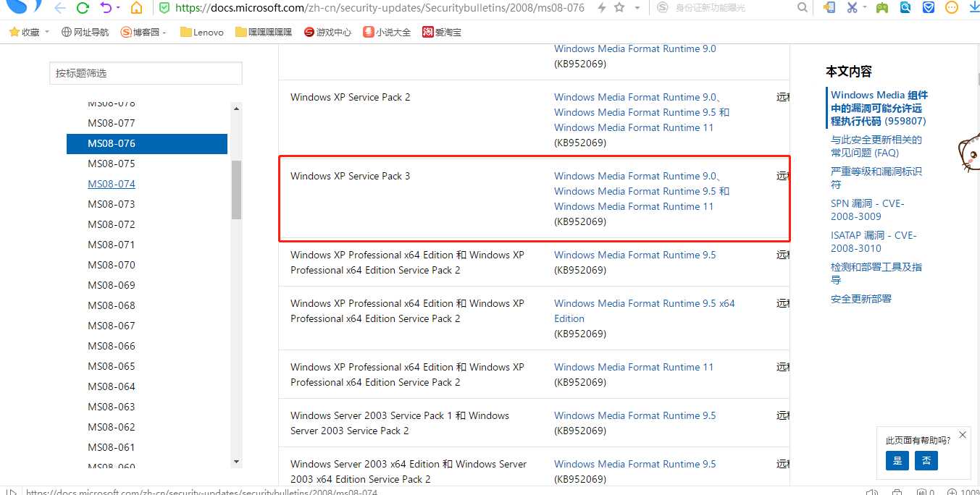Viewport: 980px width, 495px height.
Task: Expand the 收藏 dropdown arrow
Action: click(x=47, y=33)
